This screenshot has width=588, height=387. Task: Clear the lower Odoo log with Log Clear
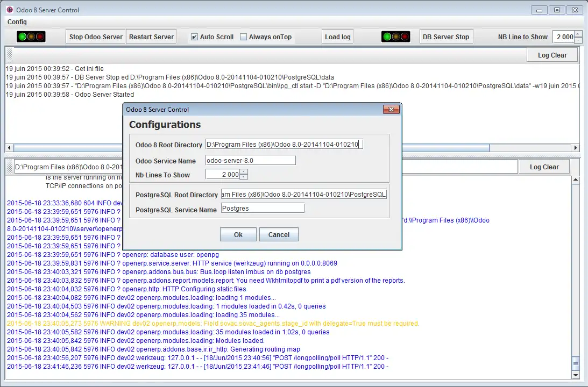click(544, 167)
